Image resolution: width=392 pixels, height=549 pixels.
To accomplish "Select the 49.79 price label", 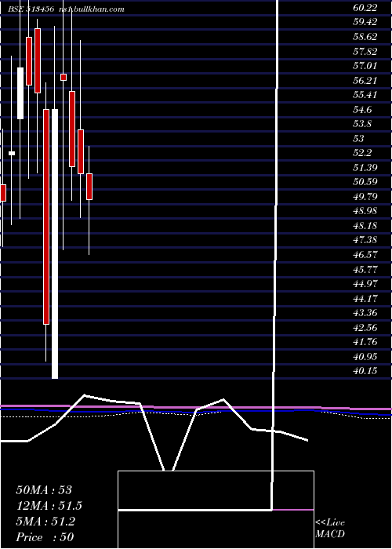I will (365, 197).
